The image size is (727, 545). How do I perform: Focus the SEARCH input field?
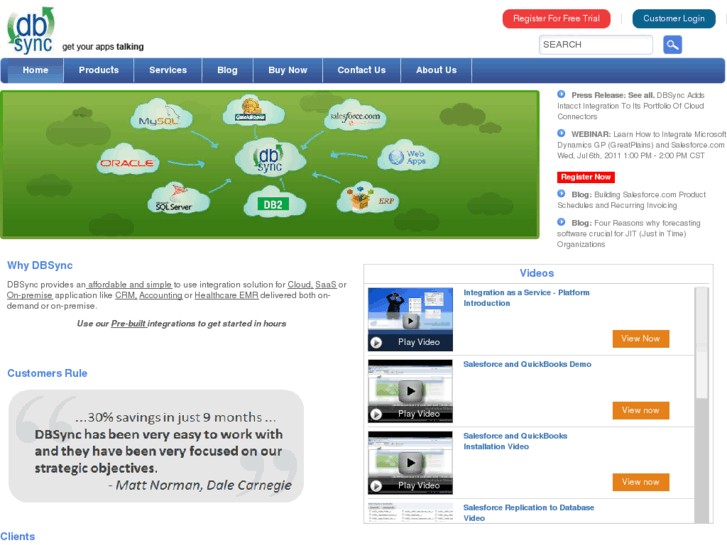[x=596, y=45]
